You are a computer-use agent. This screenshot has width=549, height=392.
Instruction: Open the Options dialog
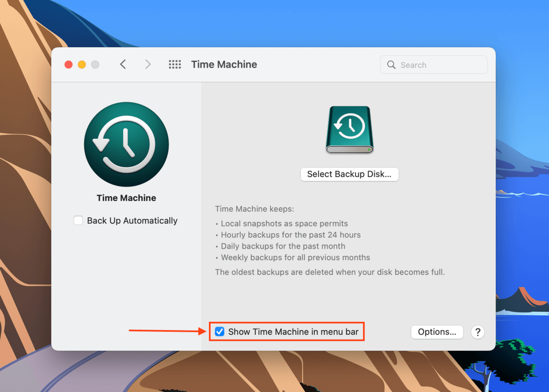437,332
